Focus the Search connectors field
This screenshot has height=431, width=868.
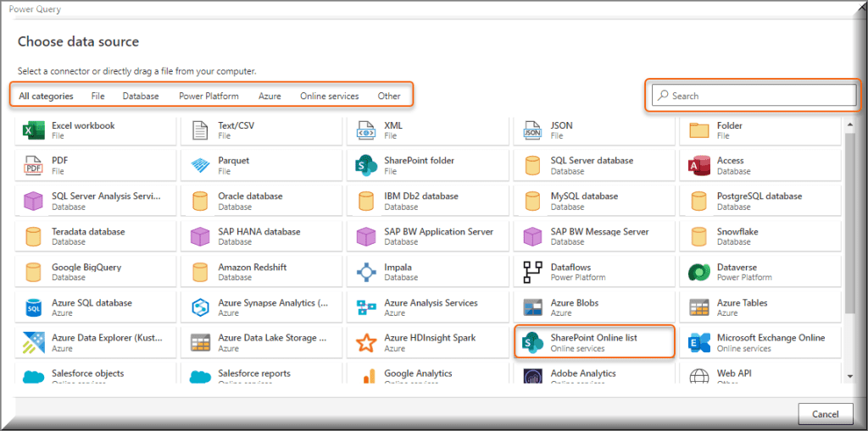(x=754, y=96)
